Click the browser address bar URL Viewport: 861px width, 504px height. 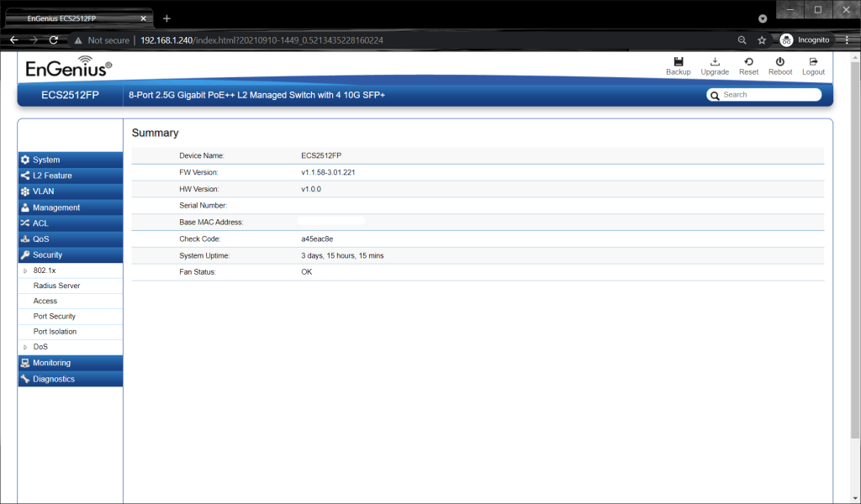click(262, 40)
